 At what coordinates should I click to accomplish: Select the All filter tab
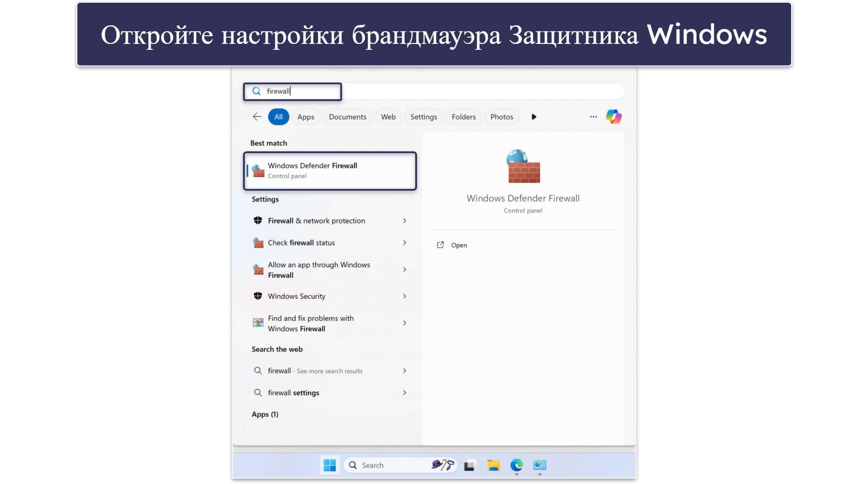[279, 117]
